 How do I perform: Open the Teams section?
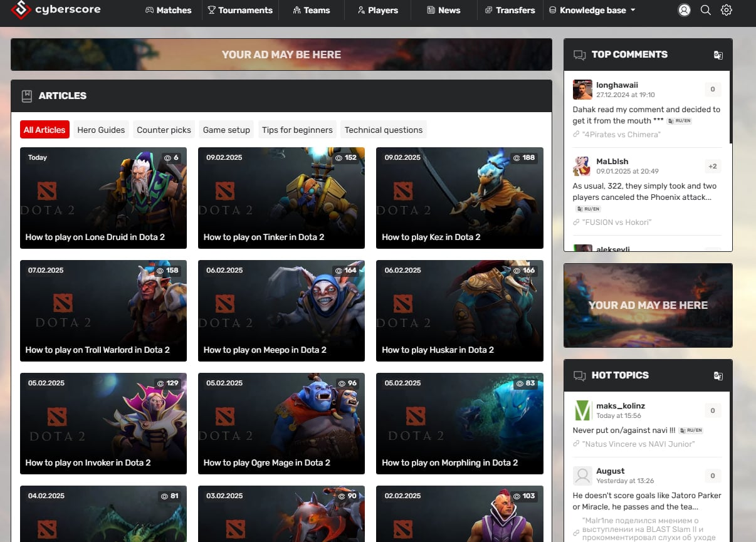[x=311, y=10]
